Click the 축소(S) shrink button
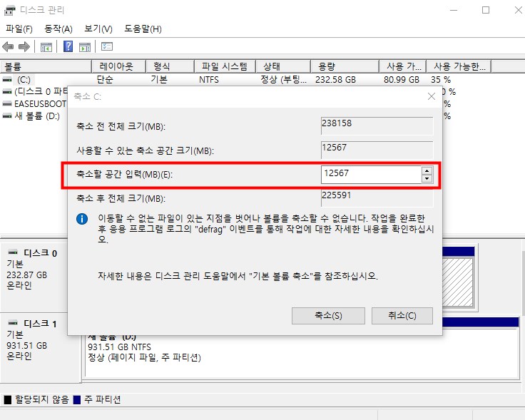This screenshot has width=525, height=420. 328,316
